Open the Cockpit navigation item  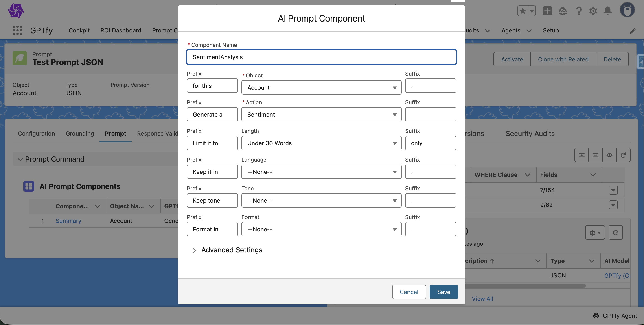[79, 30]
